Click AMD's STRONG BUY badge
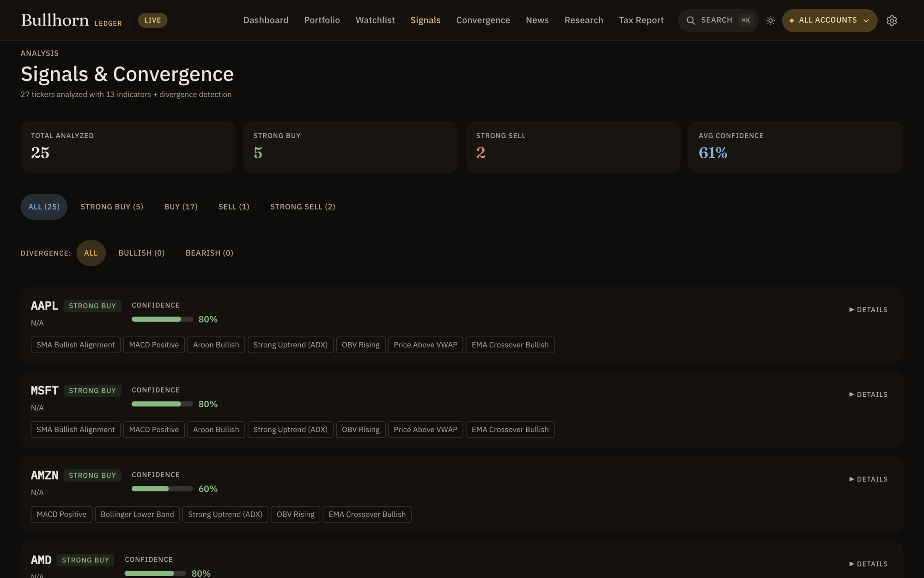Screen dimensions: 924x578 (x=85, y=560)
